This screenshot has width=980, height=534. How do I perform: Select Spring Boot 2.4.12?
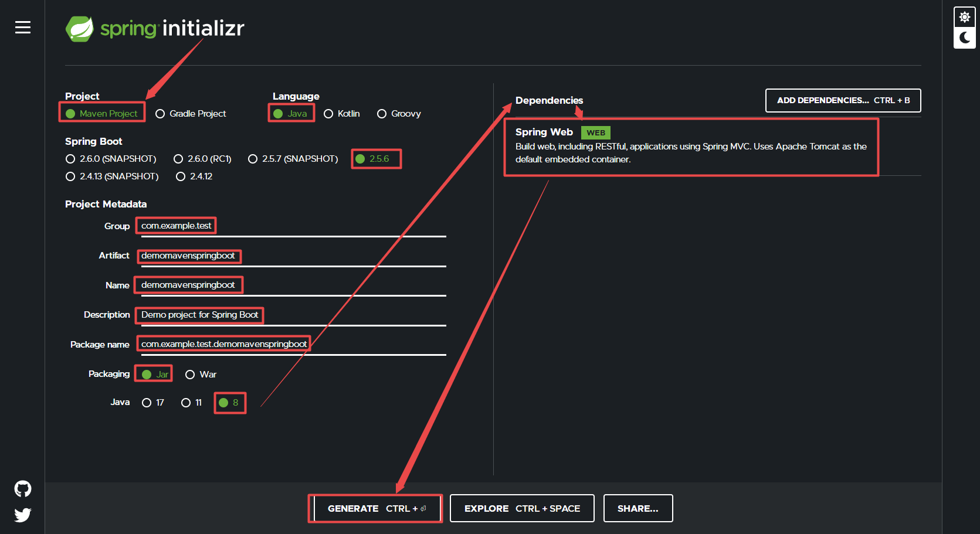pos(194,176)
